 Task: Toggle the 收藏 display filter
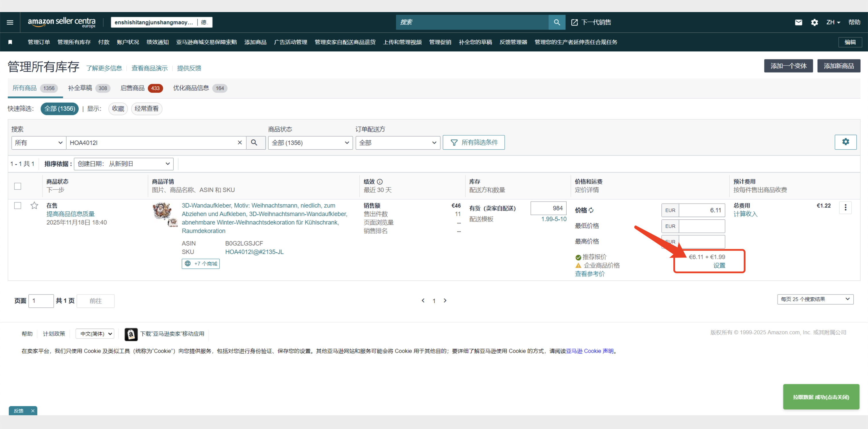click(x=118, y=108)
